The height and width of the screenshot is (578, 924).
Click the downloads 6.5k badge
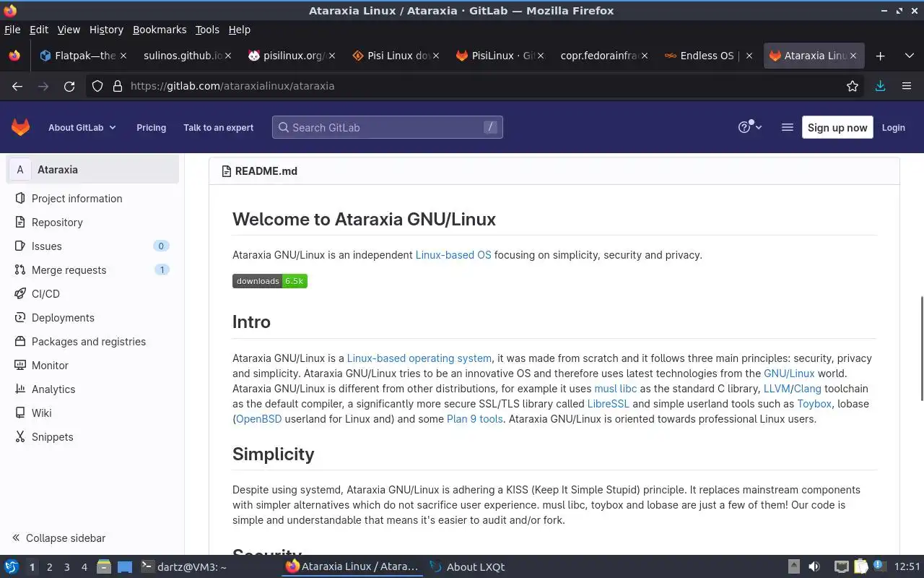[x=270, y=281]
